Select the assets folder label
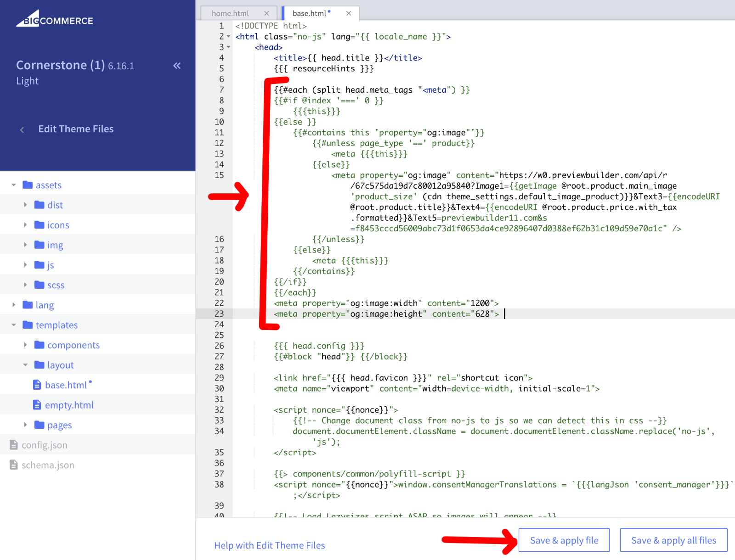735x560 pixels. [x=48, y=185]
